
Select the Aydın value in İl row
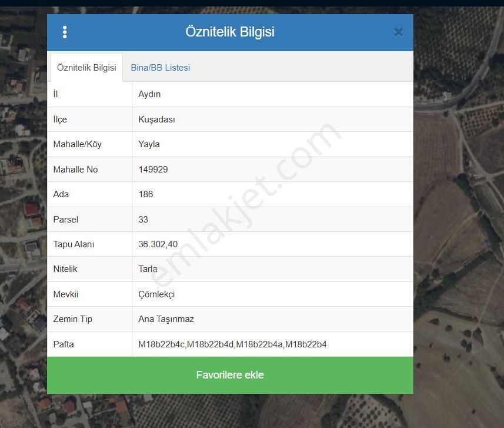click(x=149, y=94)
